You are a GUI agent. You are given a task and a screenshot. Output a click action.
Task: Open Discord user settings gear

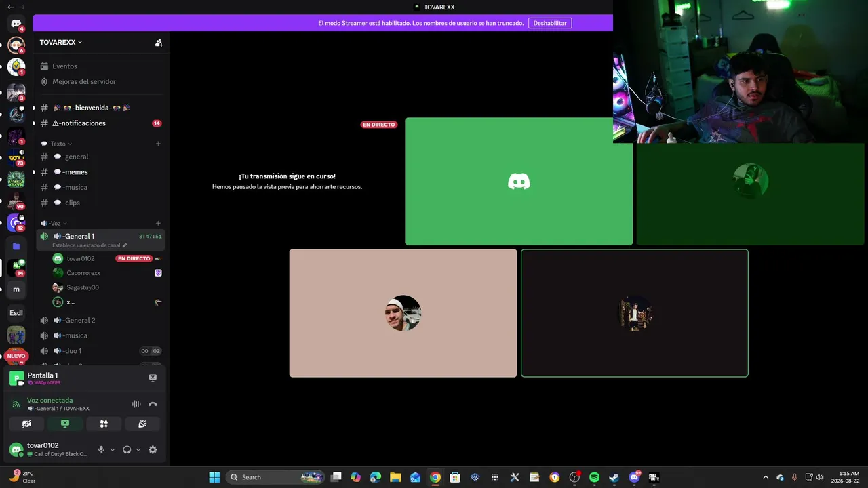(153, 449)
